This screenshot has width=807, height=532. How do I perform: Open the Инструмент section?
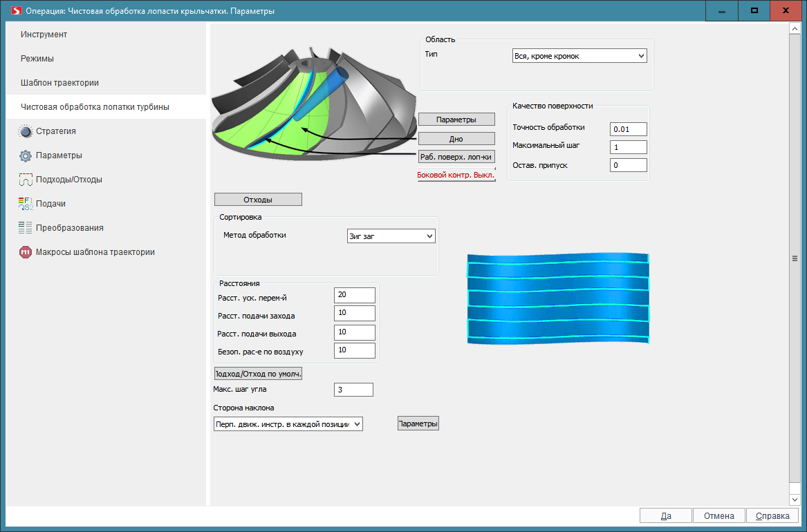(44, 35)
